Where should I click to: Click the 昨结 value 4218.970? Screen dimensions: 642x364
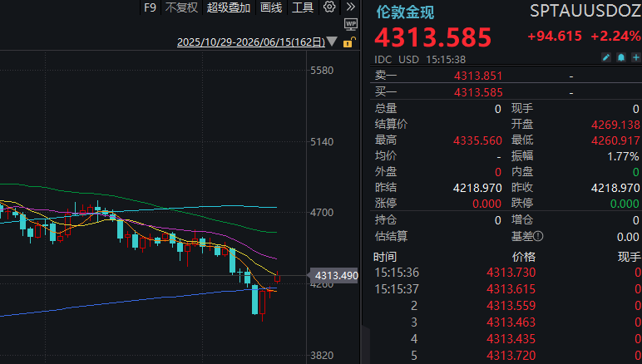pyautogui.click(x=478, y=188)
